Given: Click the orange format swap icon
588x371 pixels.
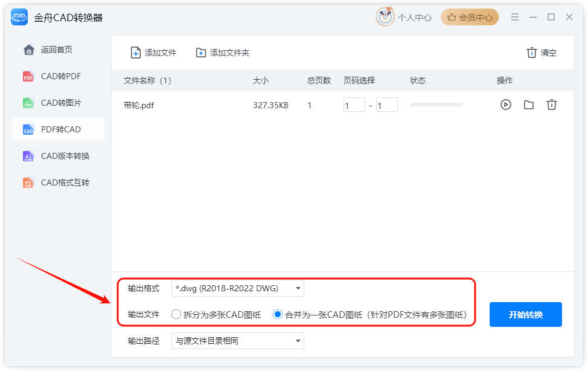Looking at the screenshot, I should 28,183.
